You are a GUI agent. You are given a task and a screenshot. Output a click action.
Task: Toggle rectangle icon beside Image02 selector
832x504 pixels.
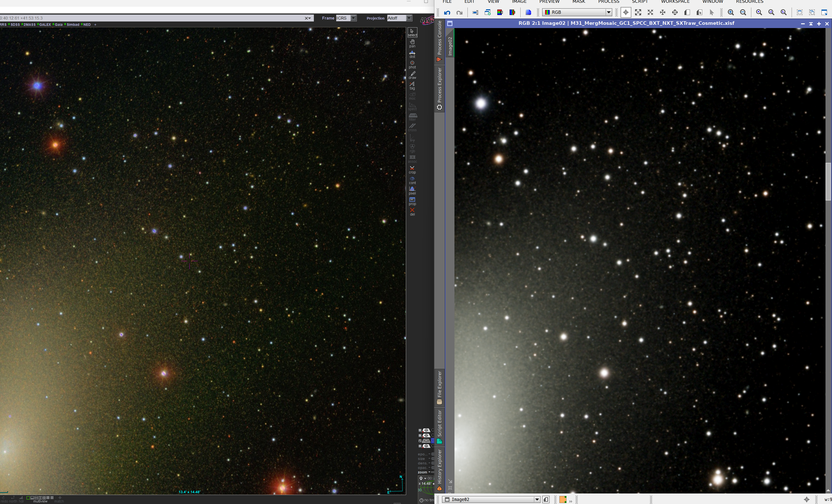tap(546, 499)
